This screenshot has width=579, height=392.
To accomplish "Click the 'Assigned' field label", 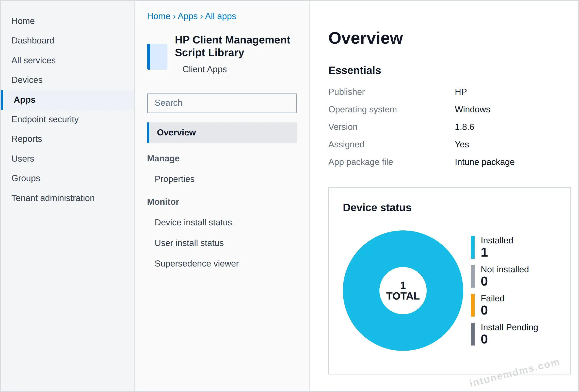I will coord(346,144).
